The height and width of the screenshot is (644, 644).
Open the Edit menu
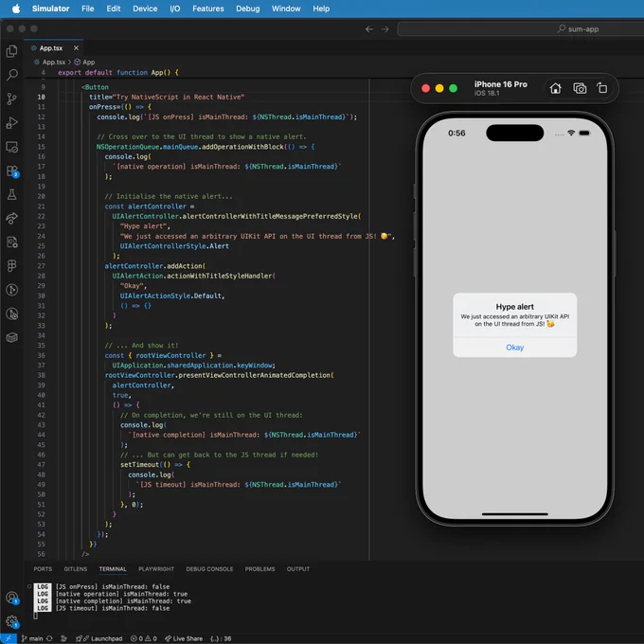(x=114, y=9)
